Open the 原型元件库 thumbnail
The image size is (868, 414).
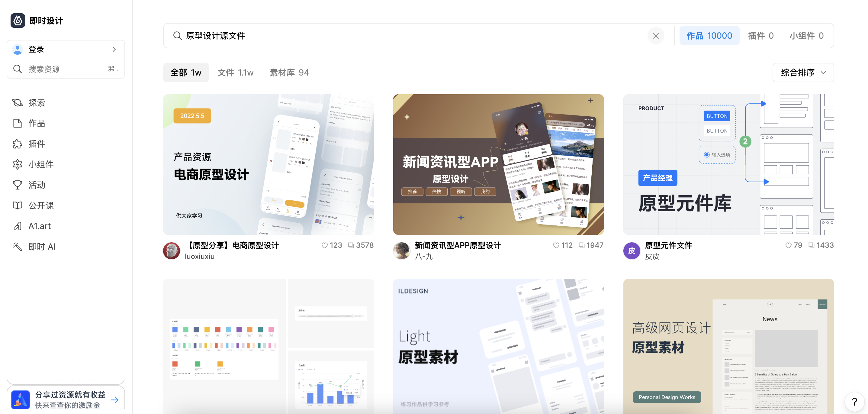[x=728, y=164]
